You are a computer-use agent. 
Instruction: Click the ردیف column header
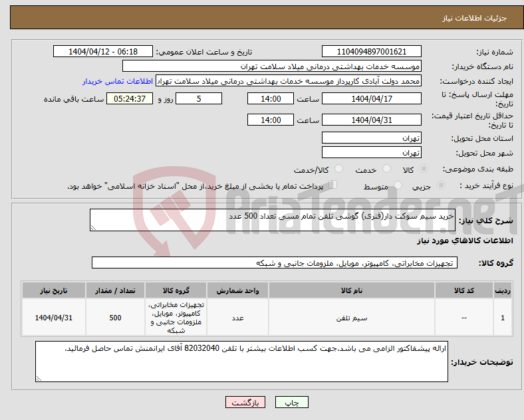click(x=503, y=290)
